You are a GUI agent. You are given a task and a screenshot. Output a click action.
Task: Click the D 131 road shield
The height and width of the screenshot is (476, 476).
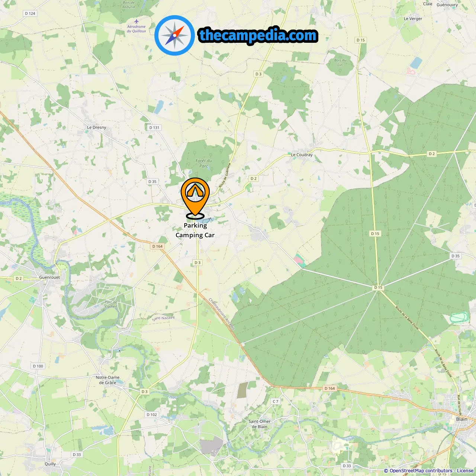click(154, 128)
